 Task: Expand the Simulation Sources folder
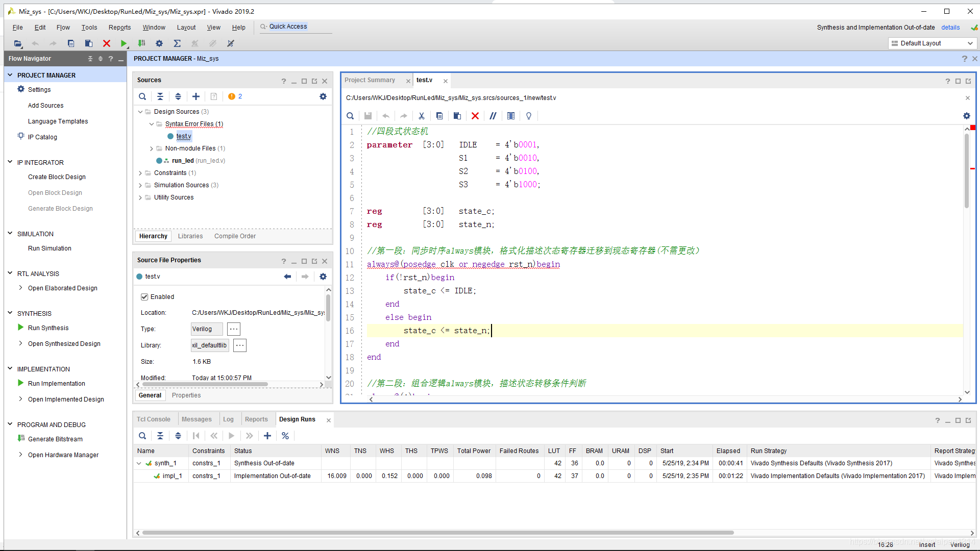click(140, 185)
